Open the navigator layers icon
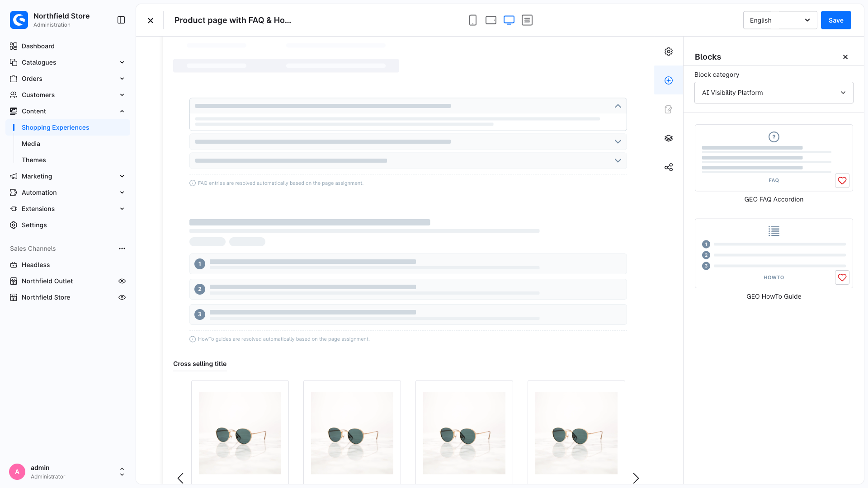 (x=669, y=138)
